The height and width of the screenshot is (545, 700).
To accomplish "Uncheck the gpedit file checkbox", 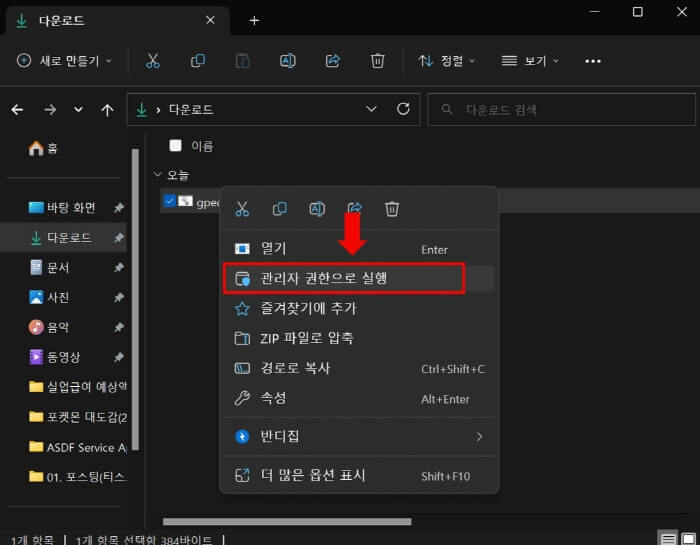I will tap(170, 201).
